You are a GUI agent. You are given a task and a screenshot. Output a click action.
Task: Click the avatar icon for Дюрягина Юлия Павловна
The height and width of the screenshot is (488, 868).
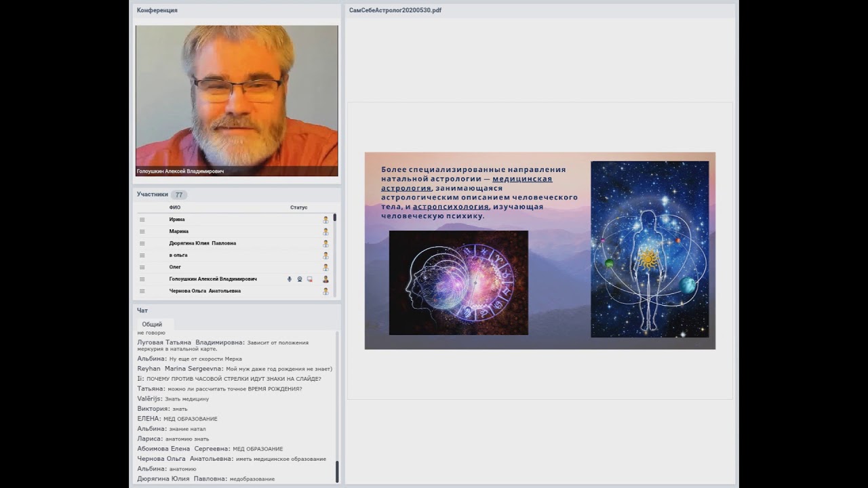(x=325, y=243)
